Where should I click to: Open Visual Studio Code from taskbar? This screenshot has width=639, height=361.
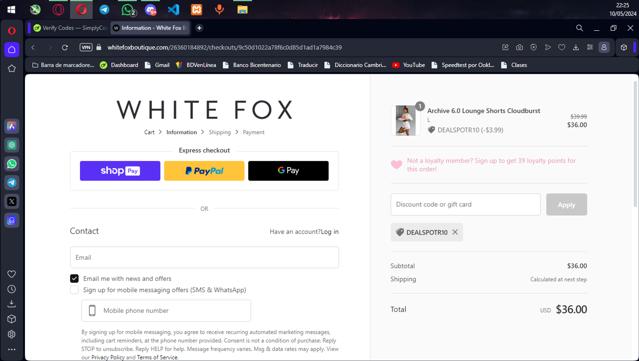[174, 9]
